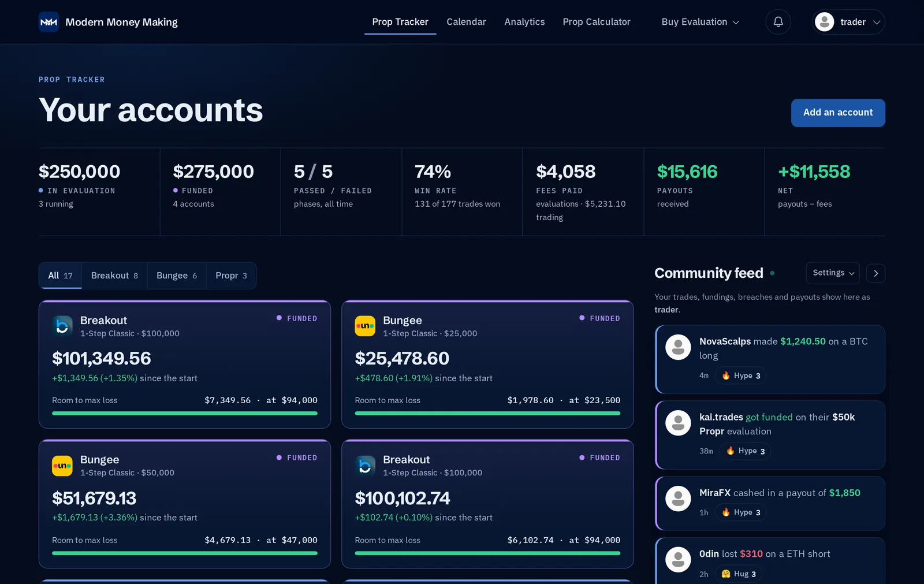Open the trader account menu
924x584 pixels.
pos(848,22)
